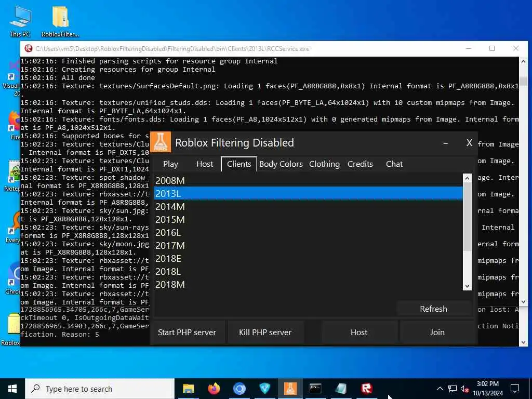Open the This PC desktop icon
532x399 pixels.
pos(20,21)
